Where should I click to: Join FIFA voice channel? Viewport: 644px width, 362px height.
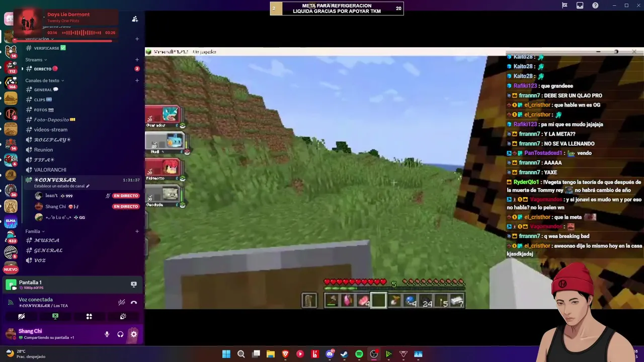82,160
